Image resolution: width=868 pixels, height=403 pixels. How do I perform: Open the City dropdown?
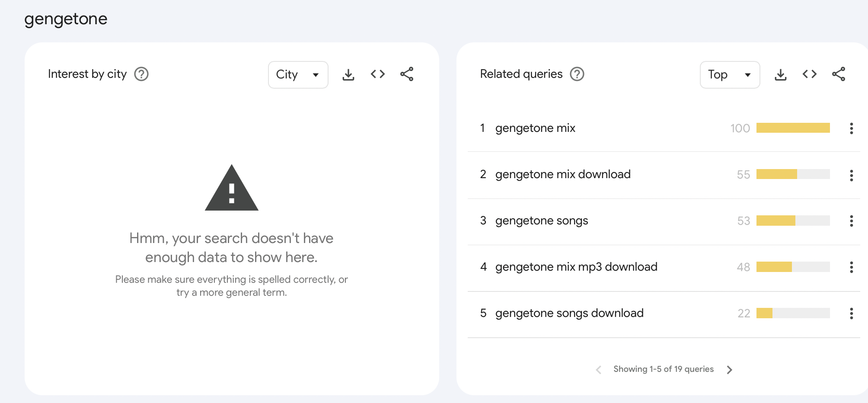pos(298,75)
